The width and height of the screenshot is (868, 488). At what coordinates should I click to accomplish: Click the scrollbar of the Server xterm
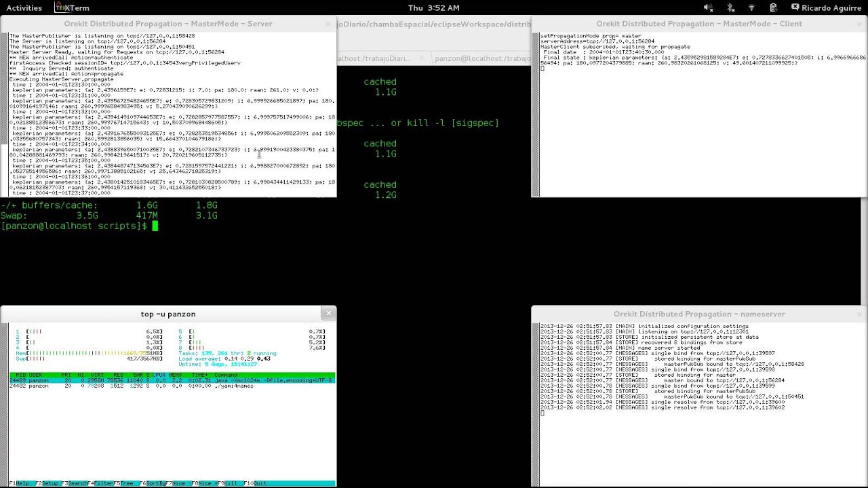point(5,114)
